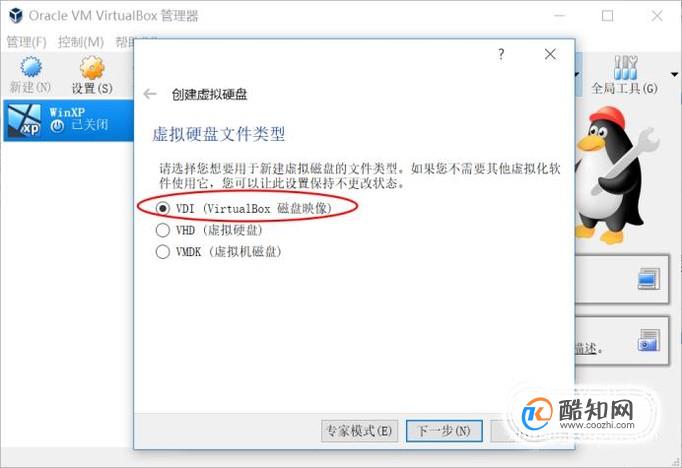Open Settings (设置) orange gear icon

tap(92, 68)
